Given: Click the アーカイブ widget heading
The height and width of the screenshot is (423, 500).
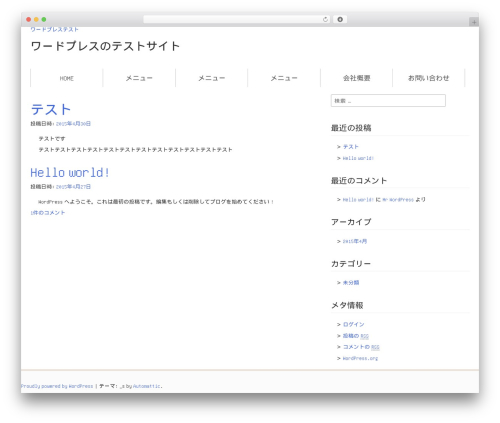Looking at the screenshot, I should tap(351, 222).
